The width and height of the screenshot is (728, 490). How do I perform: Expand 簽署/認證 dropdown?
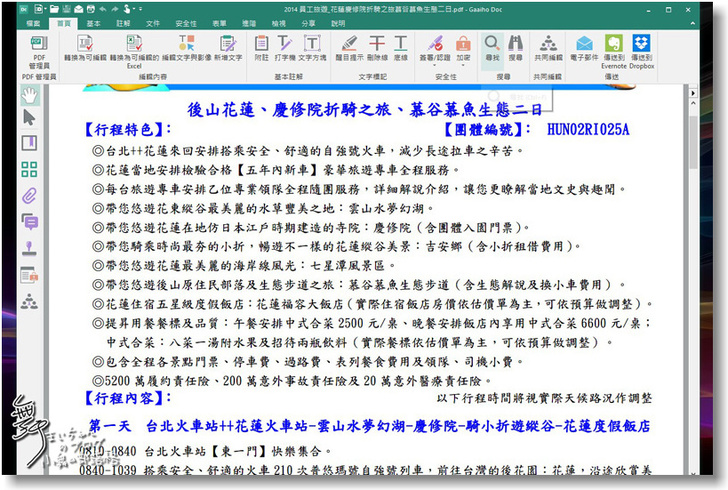click(435, 66)
